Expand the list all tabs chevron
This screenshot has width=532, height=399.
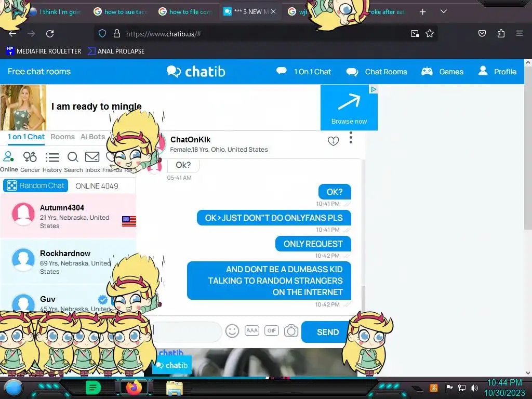click(444, 11)
